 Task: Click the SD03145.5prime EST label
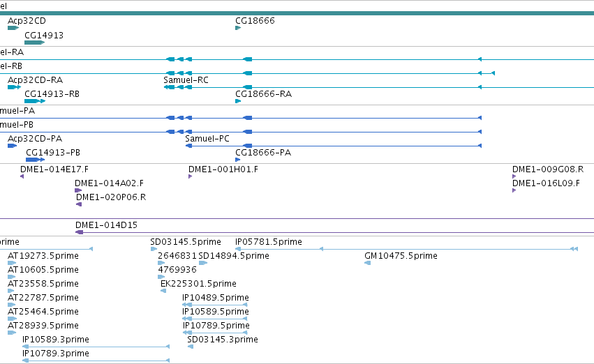(186, 242)
